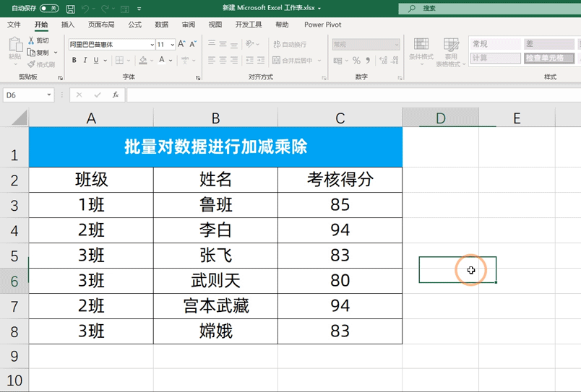
Task: Switch to the Data tab
Action: point(162,25)
